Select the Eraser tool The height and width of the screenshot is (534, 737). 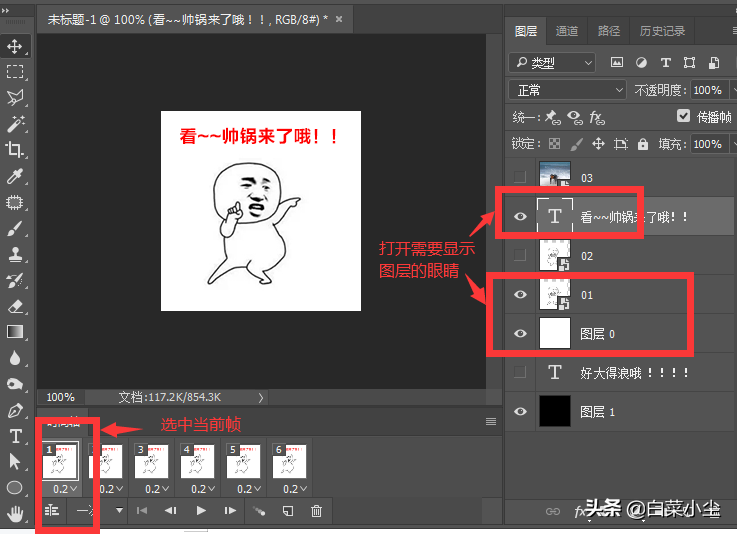point(15,306)
